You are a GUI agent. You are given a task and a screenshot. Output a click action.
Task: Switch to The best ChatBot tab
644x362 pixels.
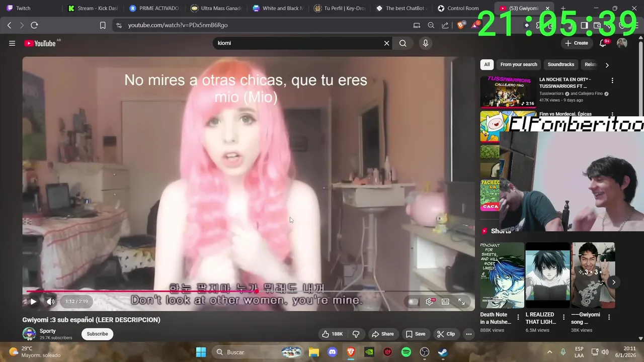click(x=400, y=8)
